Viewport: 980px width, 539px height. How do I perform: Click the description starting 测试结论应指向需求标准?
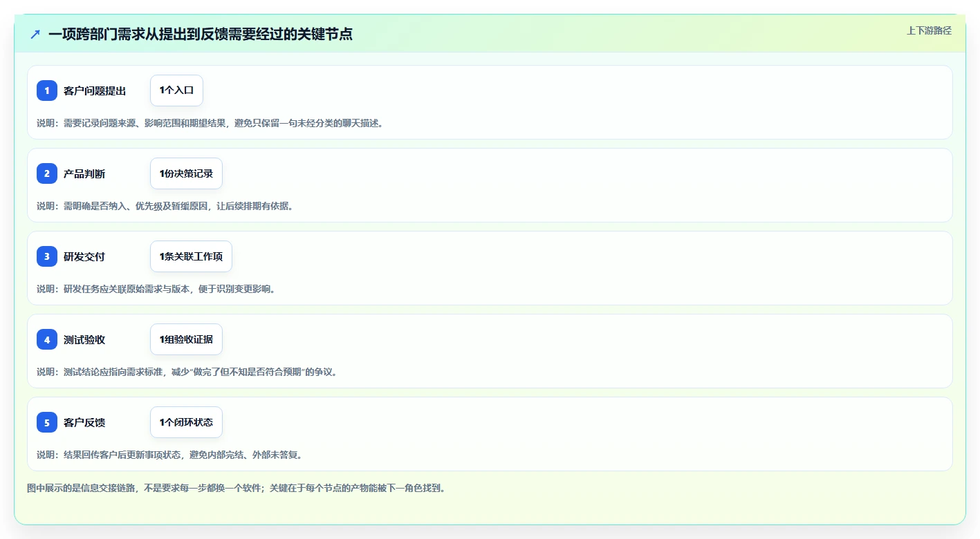pyautogui.click(x=187, y=372)
